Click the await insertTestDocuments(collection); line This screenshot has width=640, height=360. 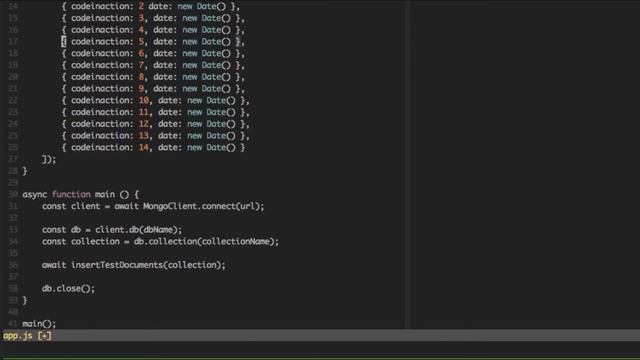tap(133, 265)
